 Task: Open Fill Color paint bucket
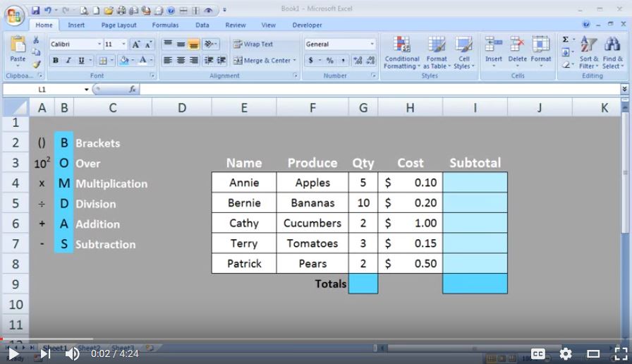(124, 61)
